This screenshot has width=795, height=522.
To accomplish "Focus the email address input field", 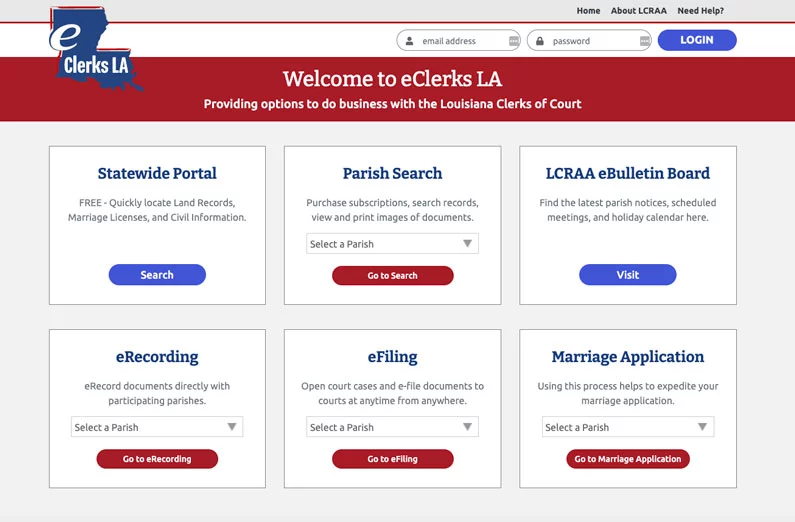I will (x=462, y=41).
